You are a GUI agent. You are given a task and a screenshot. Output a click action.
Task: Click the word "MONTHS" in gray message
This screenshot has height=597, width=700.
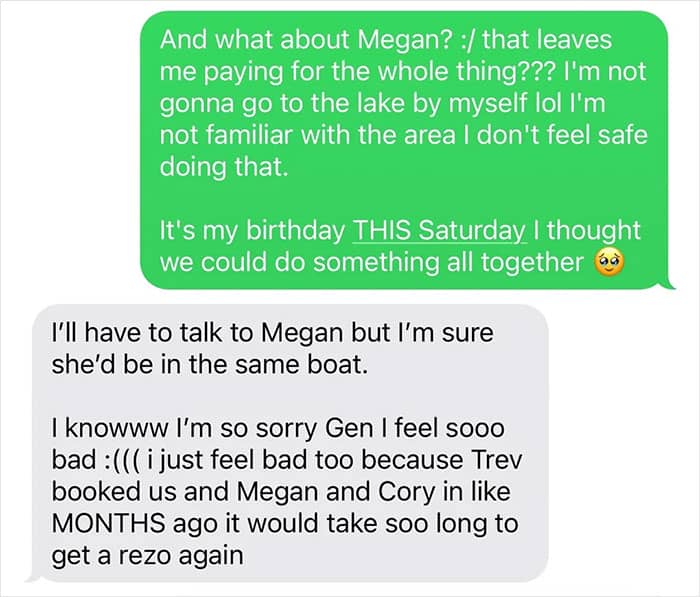tap(106, 524)
